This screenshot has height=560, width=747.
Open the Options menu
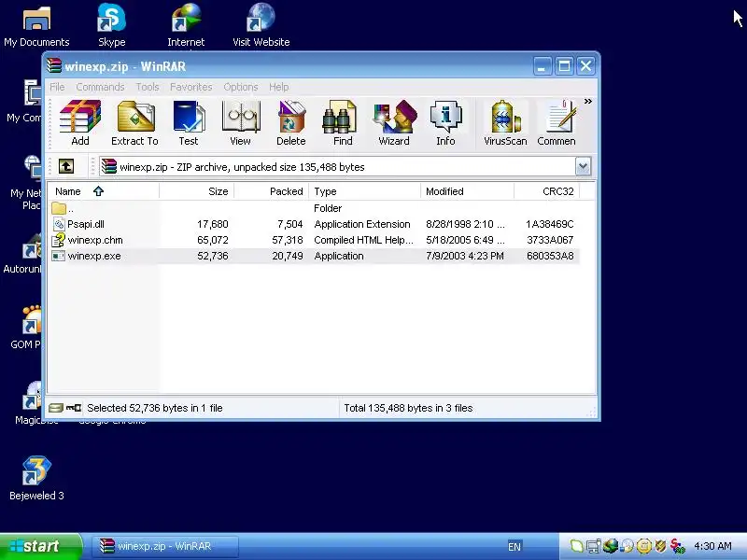coord(241,87)
